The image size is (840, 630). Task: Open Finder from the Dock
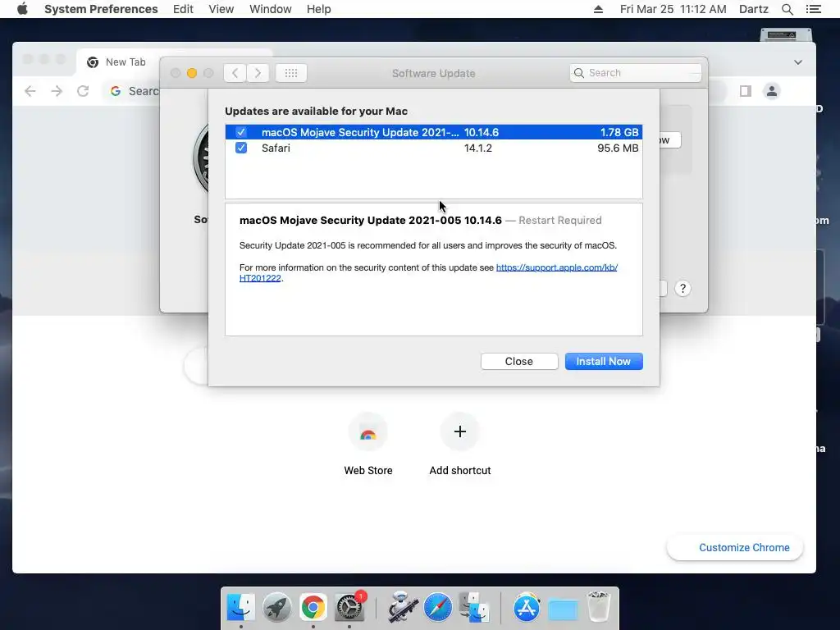coord(241,608)
